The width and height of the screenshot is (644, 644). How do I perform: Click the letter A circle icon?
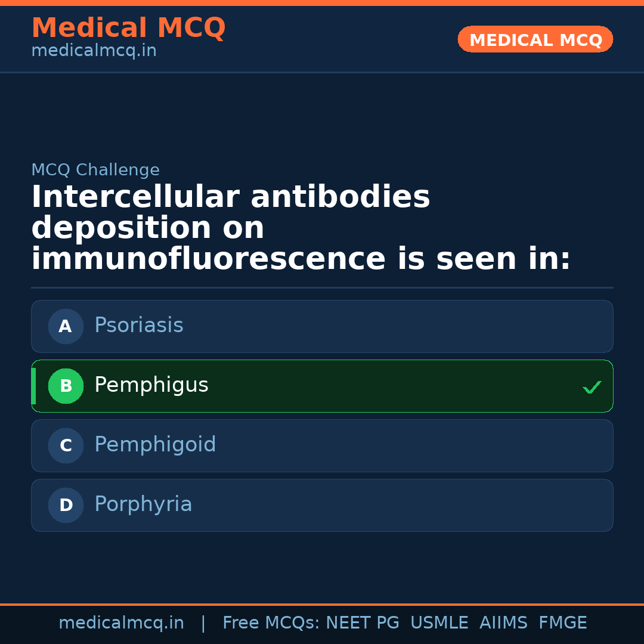tap(66, 326)
